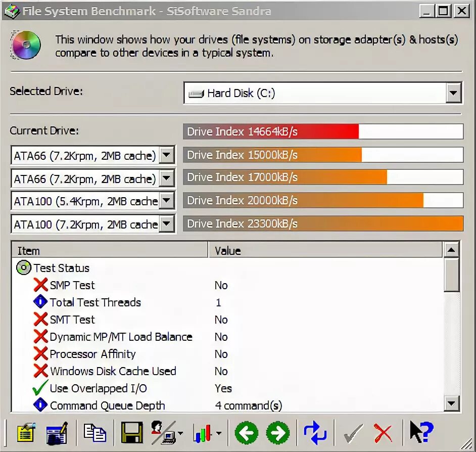This screenshot has height=452, width=476.
Task: Click the list scrollbar thumb
Action: [x=451, y=275]
